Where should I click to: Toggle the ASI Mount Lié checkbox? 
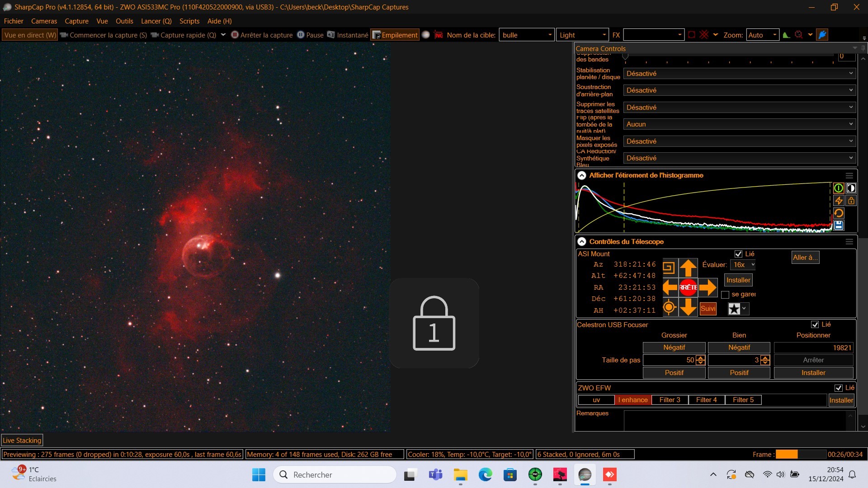739,254
